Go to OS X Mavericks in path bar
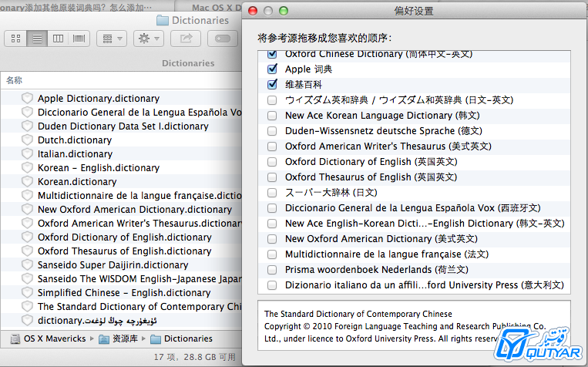 [x=55, y=338]
